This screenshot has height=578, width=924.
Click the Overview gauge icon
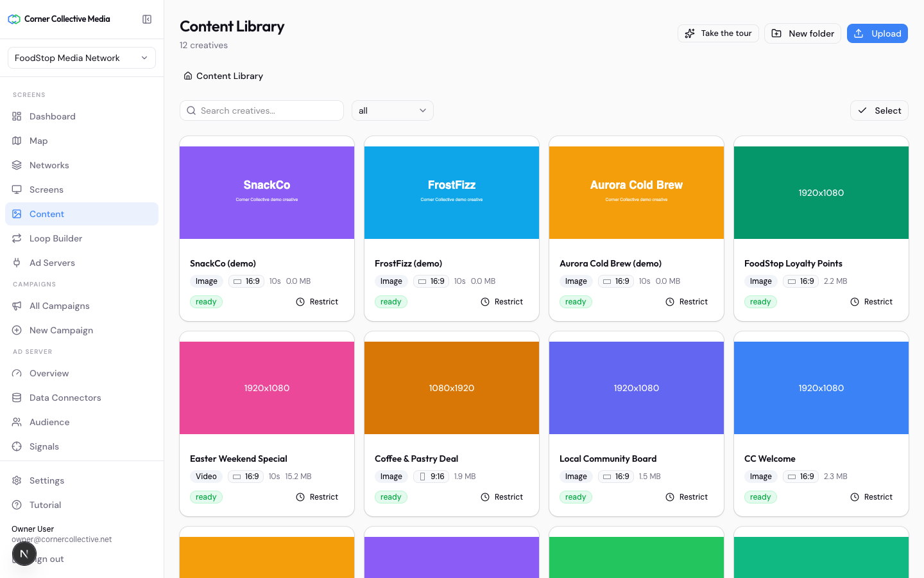coord(17,373)
